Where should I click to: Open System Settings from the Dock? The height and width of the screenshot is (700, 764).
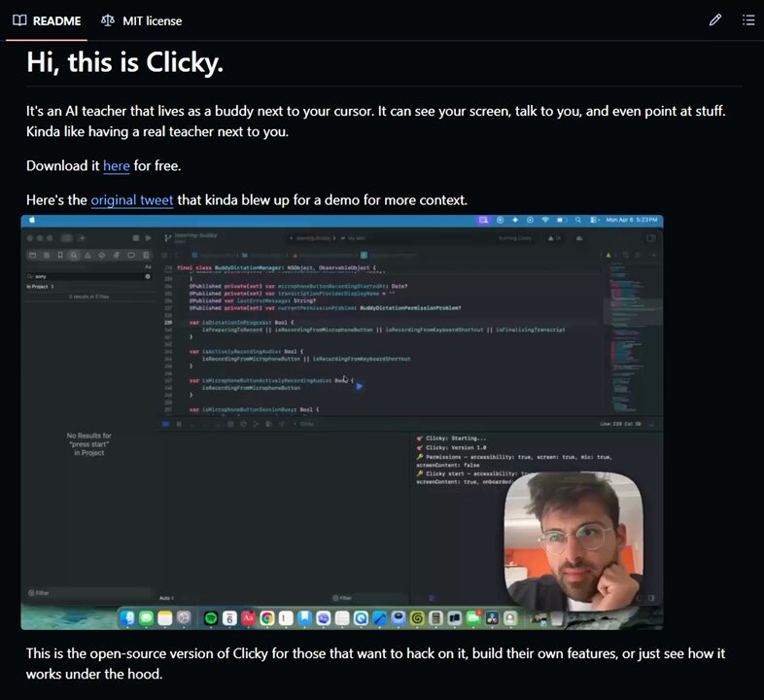pos(184,618)
